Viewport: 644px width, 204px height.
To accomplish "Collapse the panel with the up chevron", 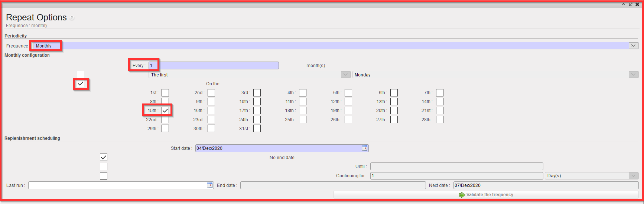I will click(x=624, y=4).
